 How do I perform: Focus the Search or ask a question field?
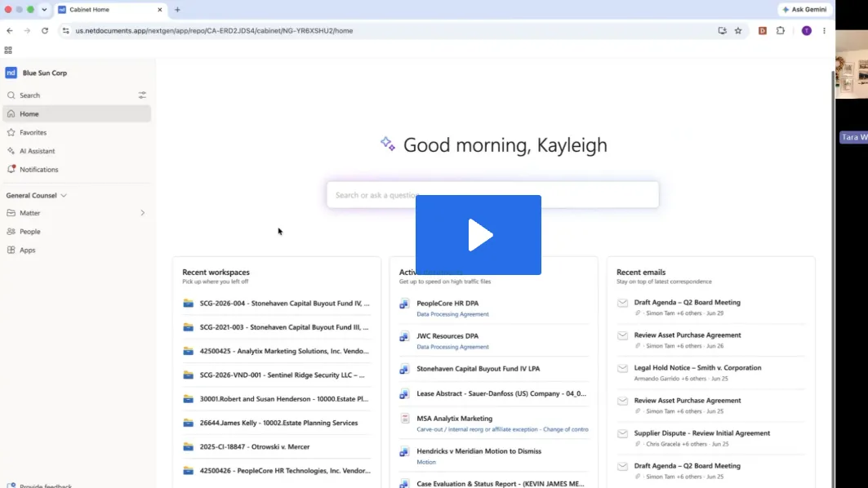pyautogui.click(x=492, y=195)
